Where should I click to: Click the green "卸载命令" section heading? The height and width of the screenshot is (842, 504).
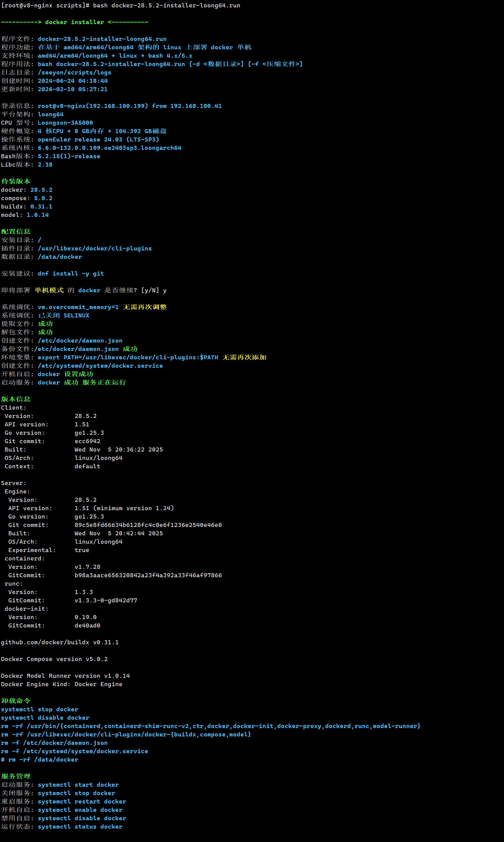16,701
